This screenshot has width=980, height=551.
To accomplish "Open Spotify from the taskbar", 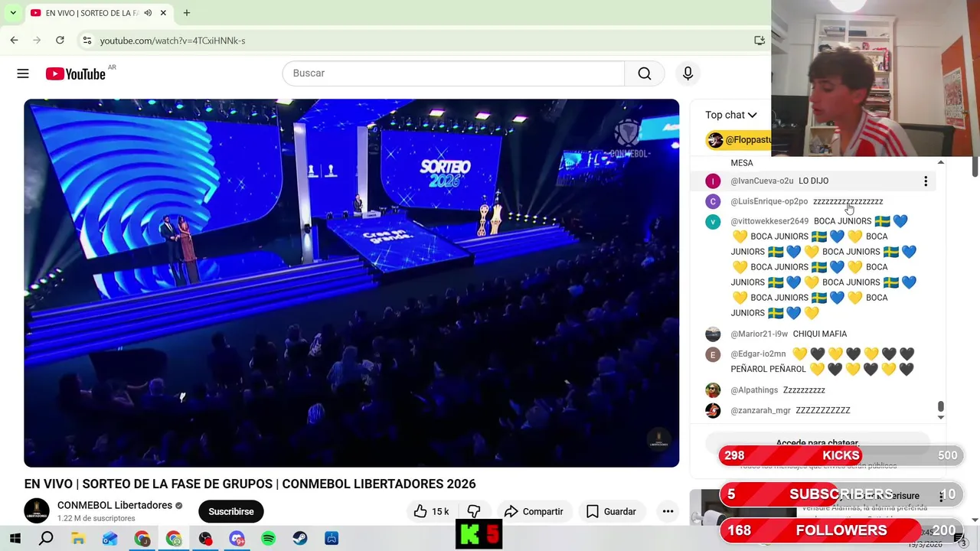I will (x=268, y=539).
